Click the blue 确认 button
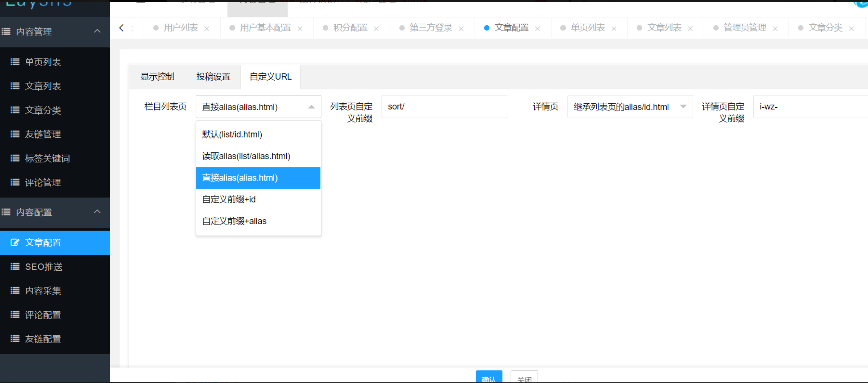Screen dimensions: 868x383 click(x=489, y=377)
